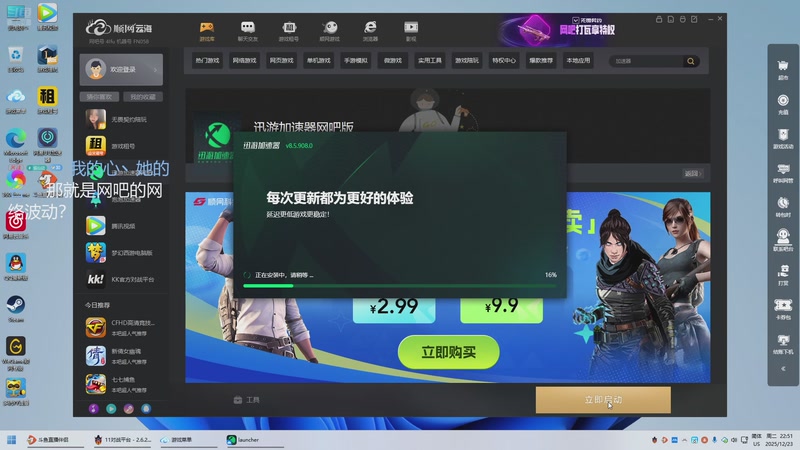This screenshot has width=800, height=450.
Task: Select the 网络游戏 category tab
Action: tap(244, 61)
